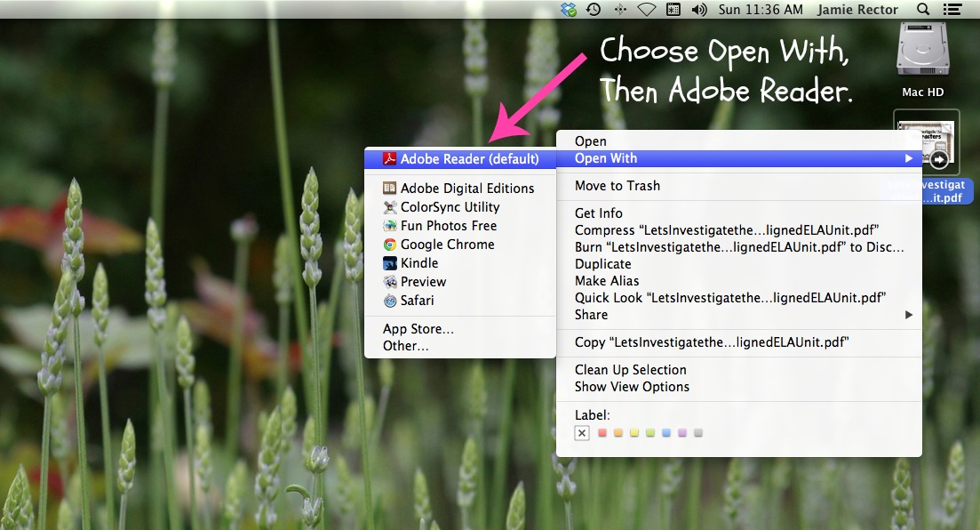Open Notification Center list icon

952,10
